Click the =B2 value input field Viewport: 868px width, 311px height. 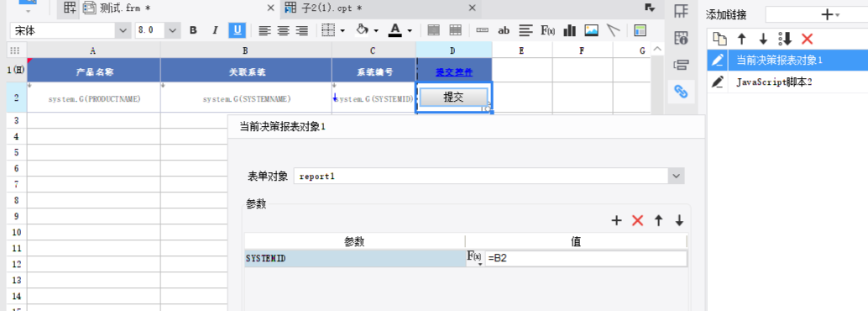tap(586, 259)
